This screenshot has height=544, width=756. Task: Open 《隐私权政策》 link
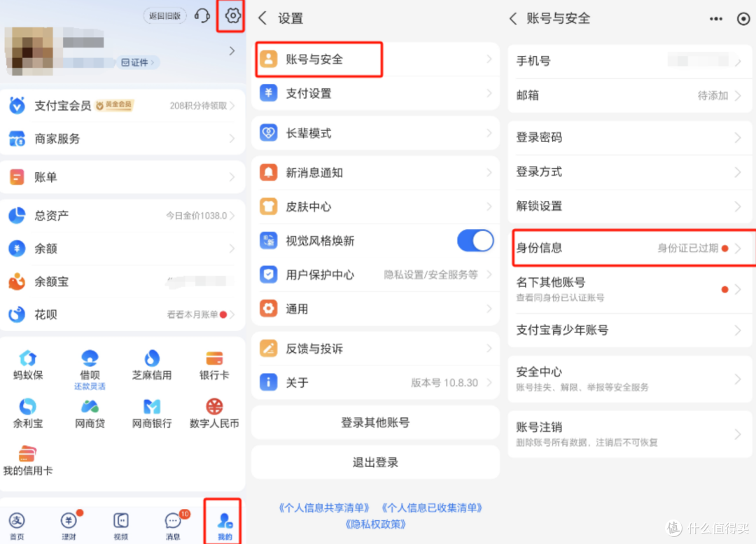point(376,524)
